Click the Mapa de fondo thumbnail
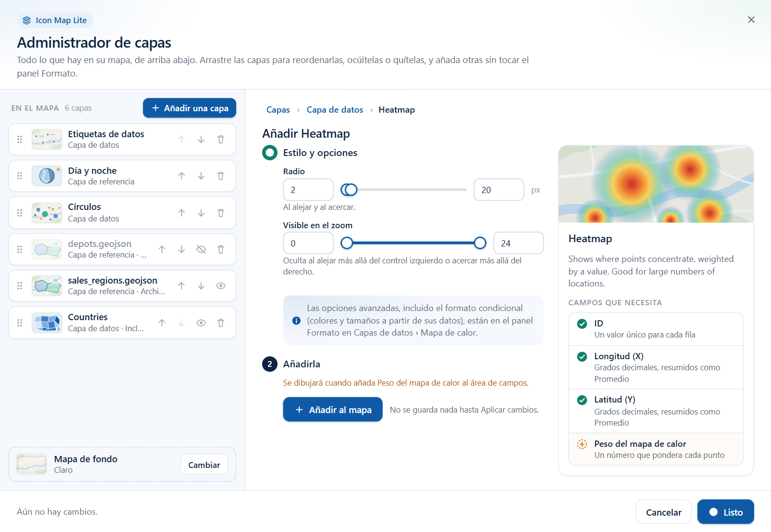This screenshot has height=532, width=771. (31, 465)
